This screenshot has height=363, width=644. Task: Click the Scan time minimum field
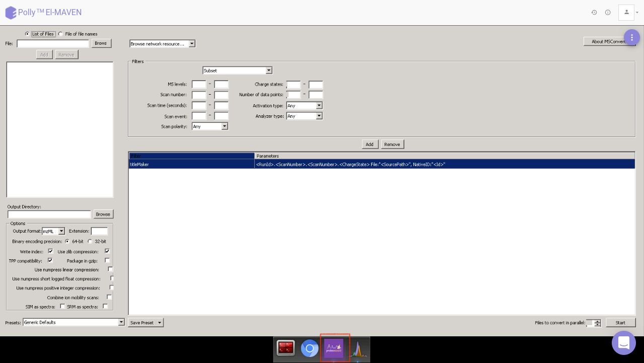tap(199, 105)
